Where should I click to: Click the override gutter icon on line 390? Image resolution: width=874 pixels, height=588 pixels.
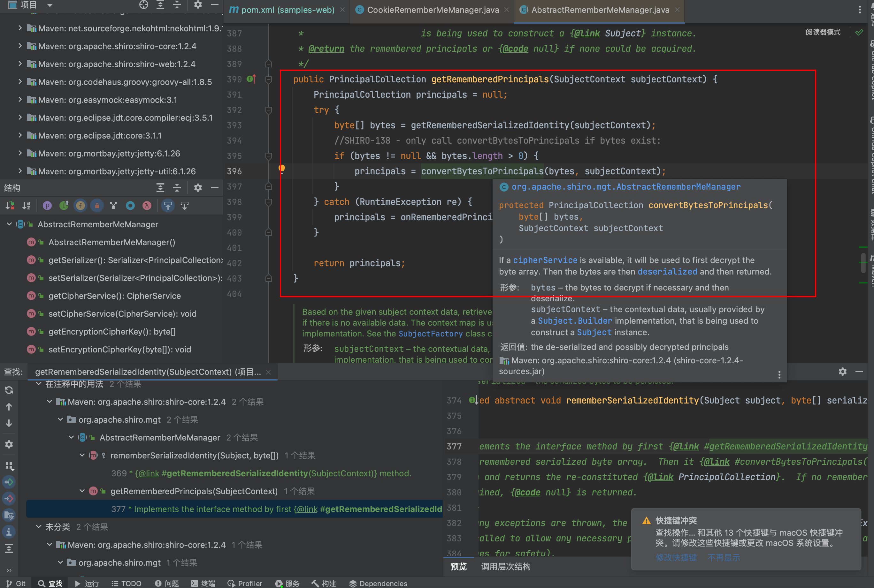(x=251, y=79)
